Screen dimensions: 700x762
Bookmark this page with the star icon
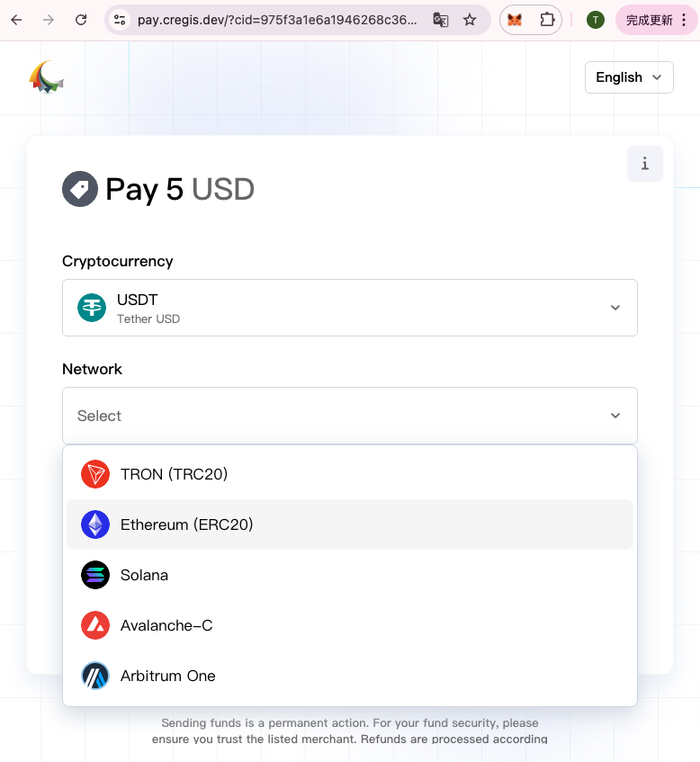(470, 20)
